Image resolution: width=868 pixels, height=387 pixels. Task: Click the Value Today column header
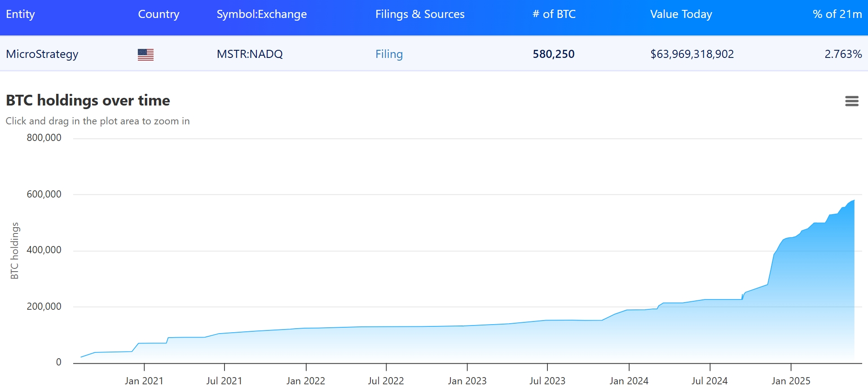pyautogui.click(x=681, y=14)
